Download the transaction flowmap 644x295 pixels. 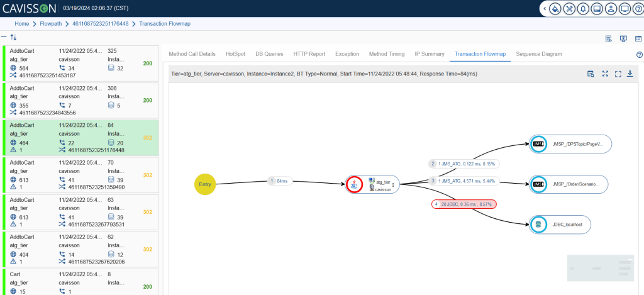(x=630, y=74)
